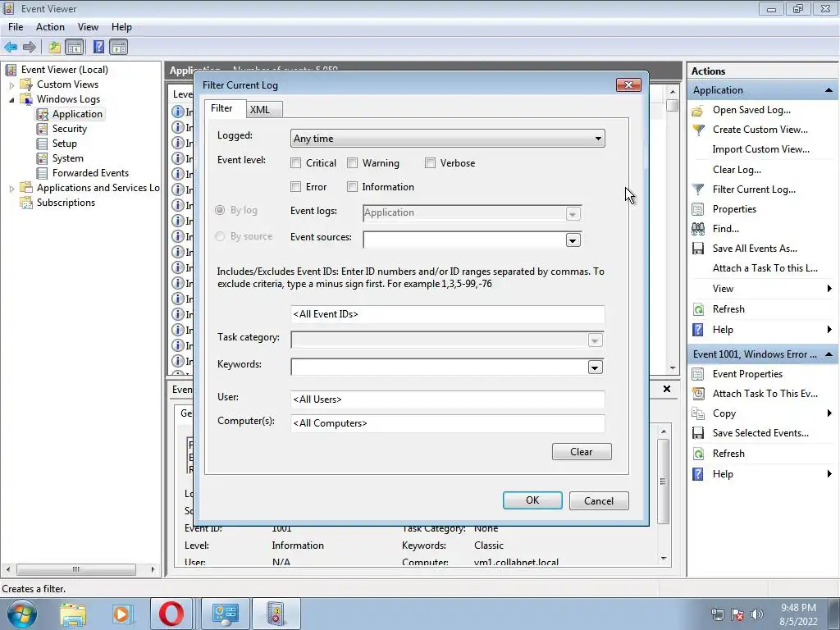840x630 pixels.
Task: Open the Event logs dropdown arrow
Action: pos(573,214)
